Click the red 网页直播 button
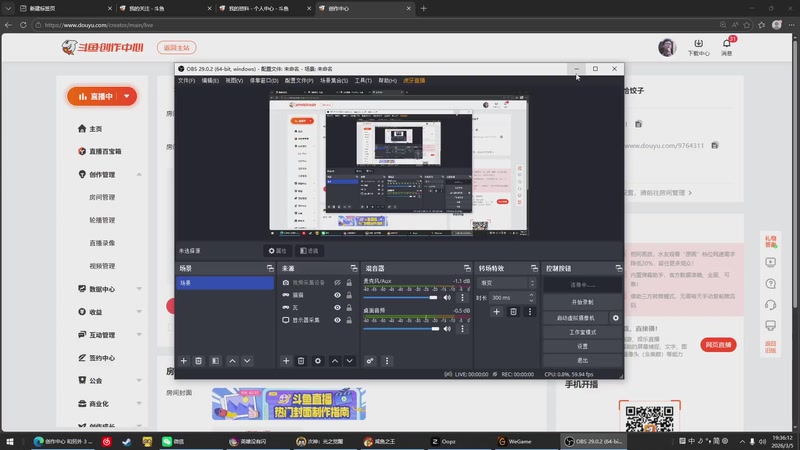This screenshot has height=450, width=800. click(x=718, y=345)
